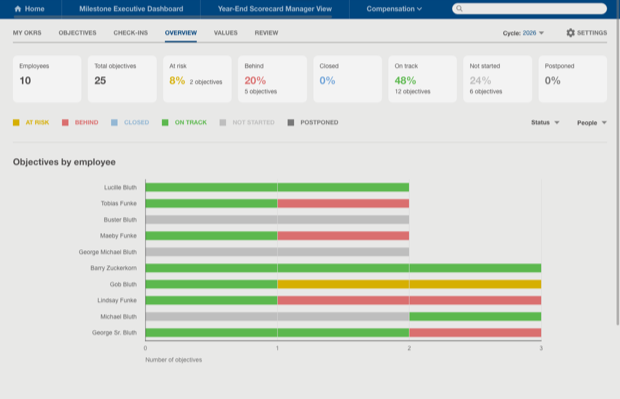Toggle the Behind red legend square

[x=65, y=123]
